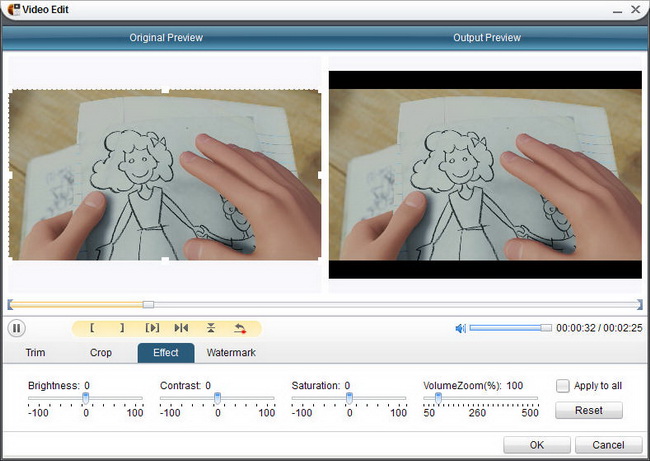The width and height of the screenshot is (650, 461).
Task: Open the Trim tab
Action: [35, 353]
